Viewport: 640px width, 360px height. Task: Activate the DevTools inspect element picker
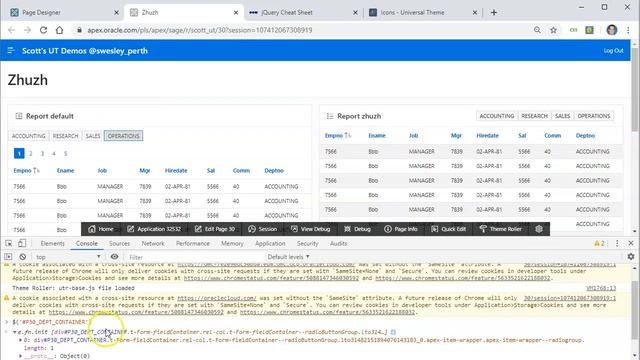coord(9,243)
